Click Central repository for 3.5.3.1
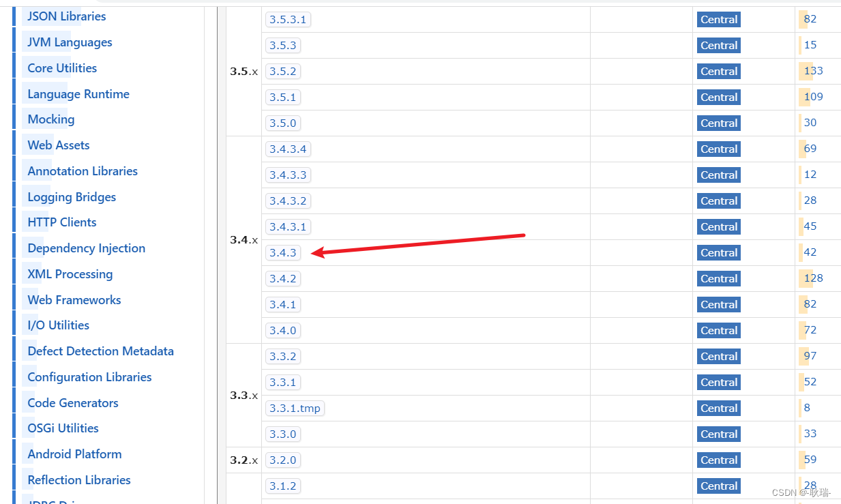 point(719,20)
